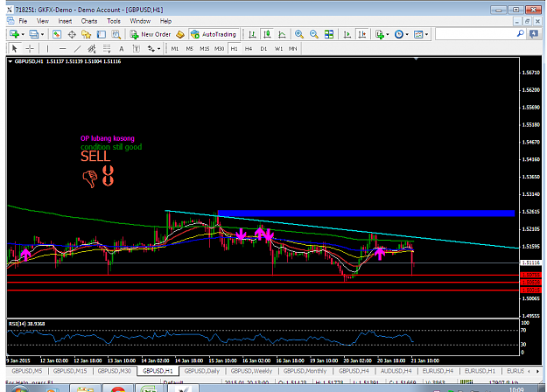Viewport: 547px width, 392px height.
Task: Tile chart windows with the grid icon
Action: pyautogui.click(x=329, y=34)
